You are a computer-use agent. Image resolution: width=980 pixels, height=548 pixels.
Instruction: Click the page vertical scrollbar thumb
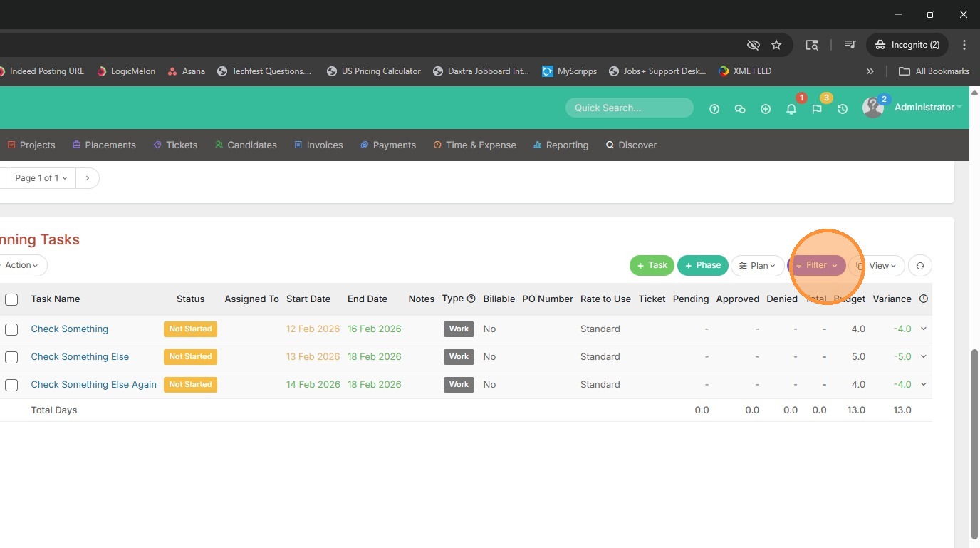[974, 443]
